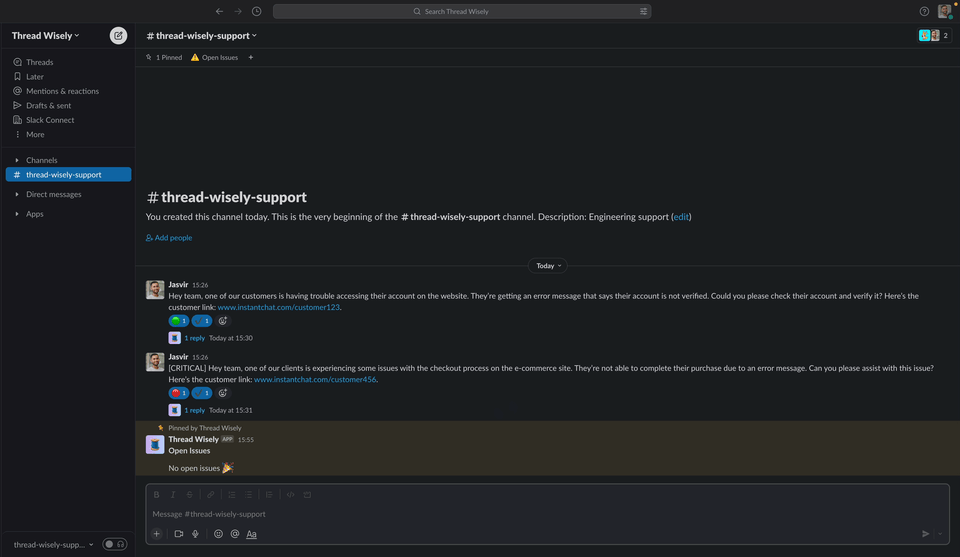Hide formatting with the Aa icon
Viewport: 960px width, 557px height.
(x=252, y=534)
